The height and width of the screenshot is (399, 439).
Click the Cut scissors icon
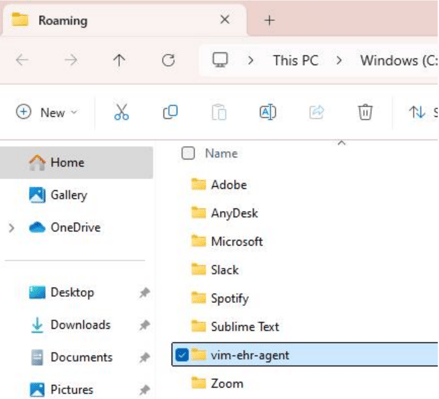(121, 112)
